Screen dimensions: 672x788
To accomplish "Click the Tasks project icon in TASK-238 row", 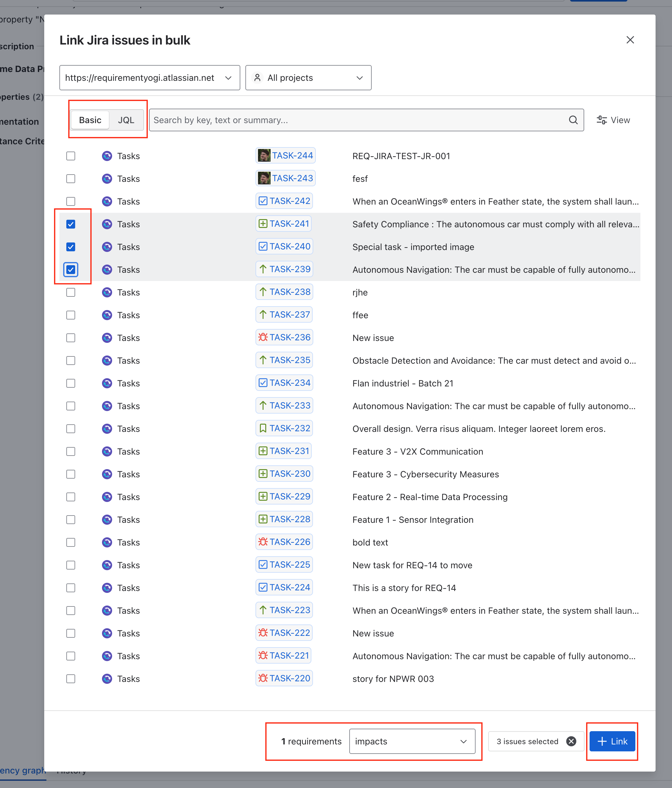I will 107,292.
